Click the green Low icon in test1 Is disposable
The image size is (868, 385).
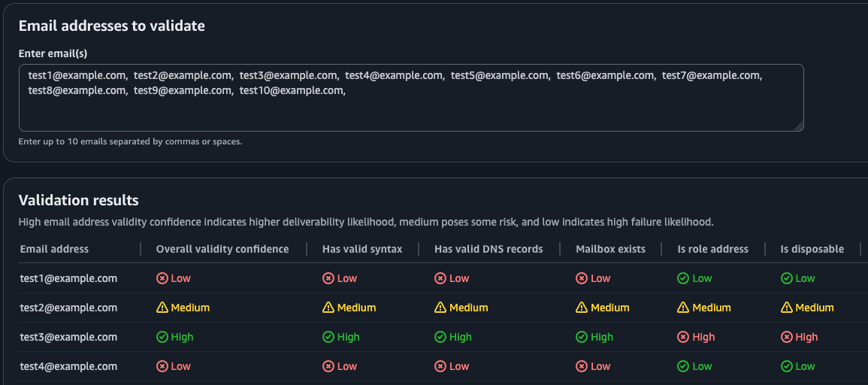[x=786, y=278]
